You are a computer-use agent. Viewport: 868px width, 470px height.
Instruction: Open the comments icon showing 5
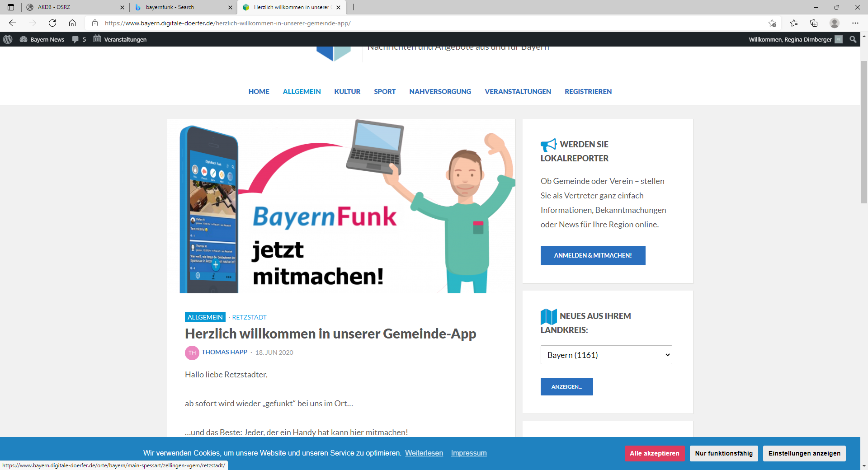click(79, 39)
